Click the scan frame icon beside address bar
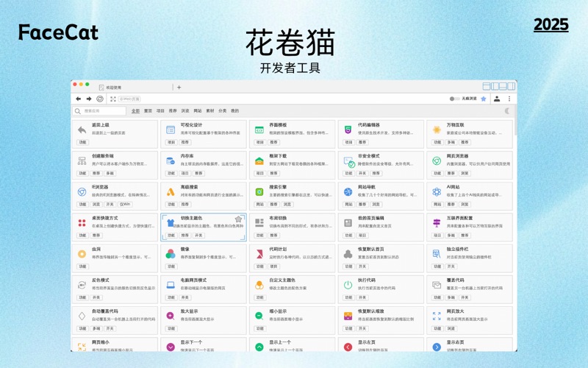This screenshot has width=588, height=368. pos(113,99)
